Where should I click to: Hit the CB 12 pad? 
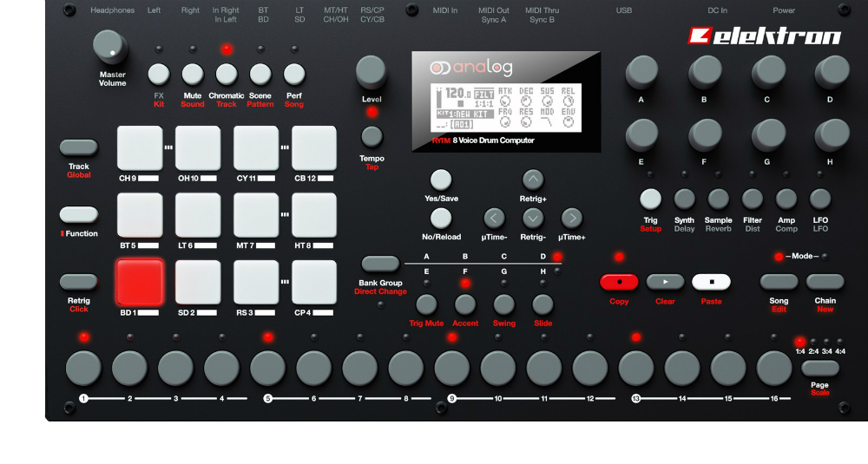[314, 147]
